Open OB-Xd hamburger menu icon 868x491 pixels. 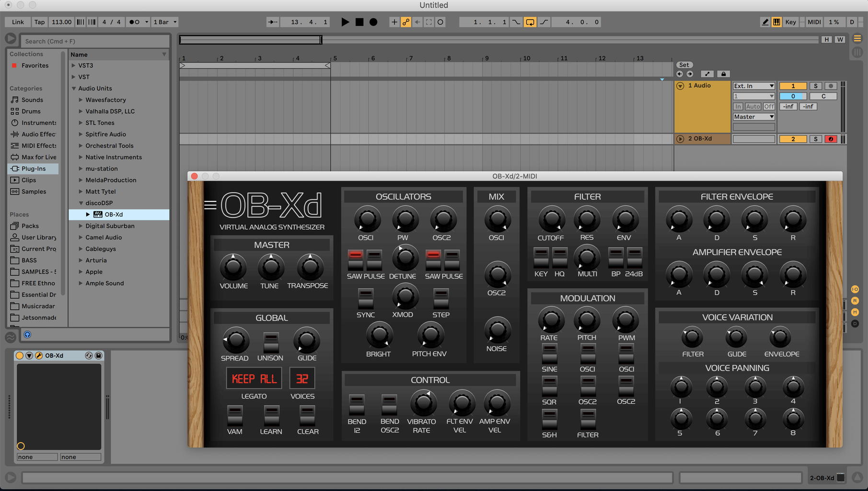[210, 205]
